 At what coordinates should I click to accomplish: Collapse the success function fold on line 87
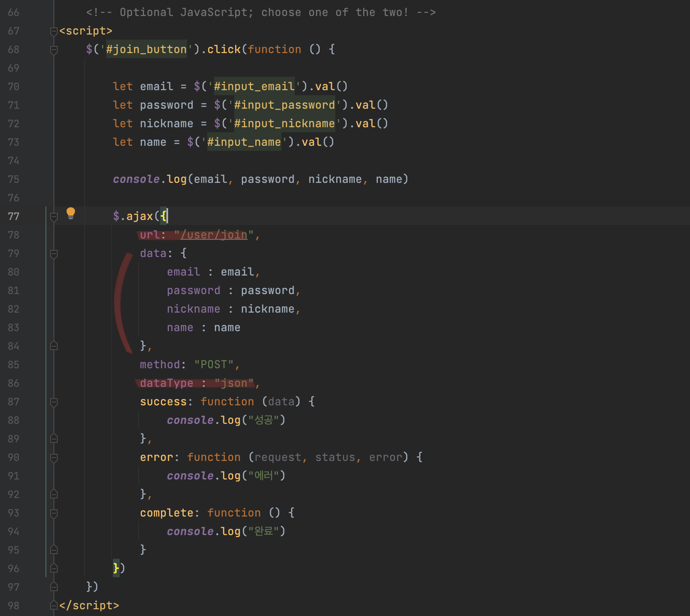click(54, 402)
